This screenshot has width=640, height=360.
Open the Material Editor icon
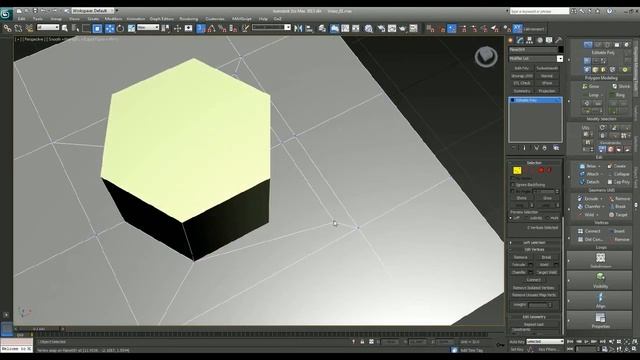click(369, 28)
